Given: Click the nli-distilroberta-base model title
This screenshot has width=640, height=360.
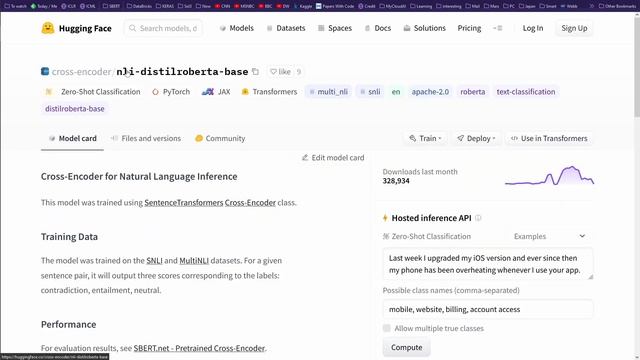Looking at the screenshot, I should click(182, 71).
